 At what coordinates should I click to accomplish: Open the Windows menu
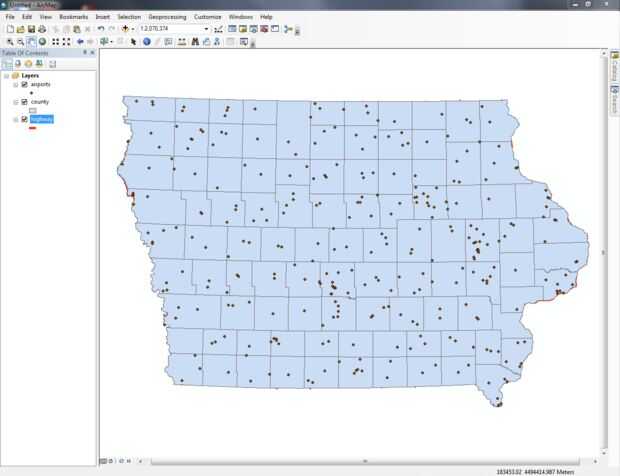[240, 17]
